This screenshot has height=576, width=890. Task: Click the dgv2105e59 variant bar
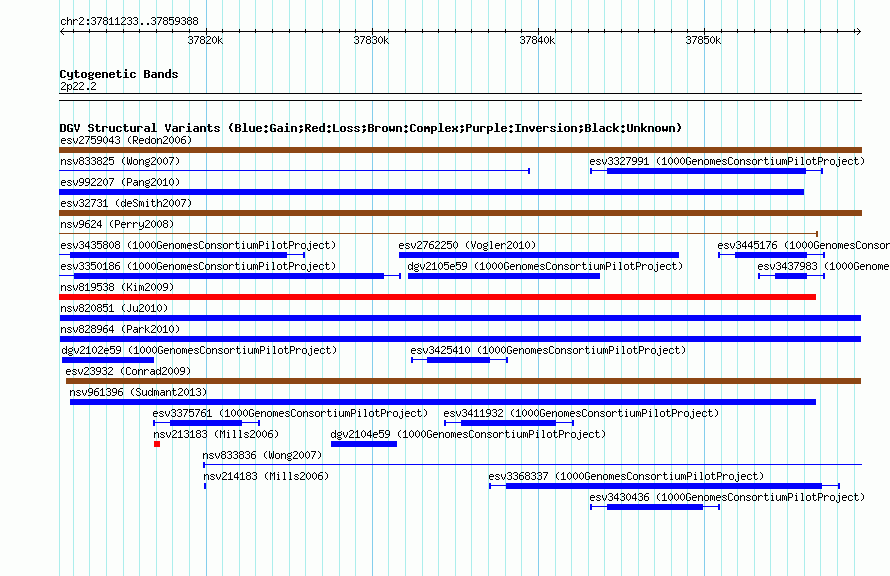[503, 276]
